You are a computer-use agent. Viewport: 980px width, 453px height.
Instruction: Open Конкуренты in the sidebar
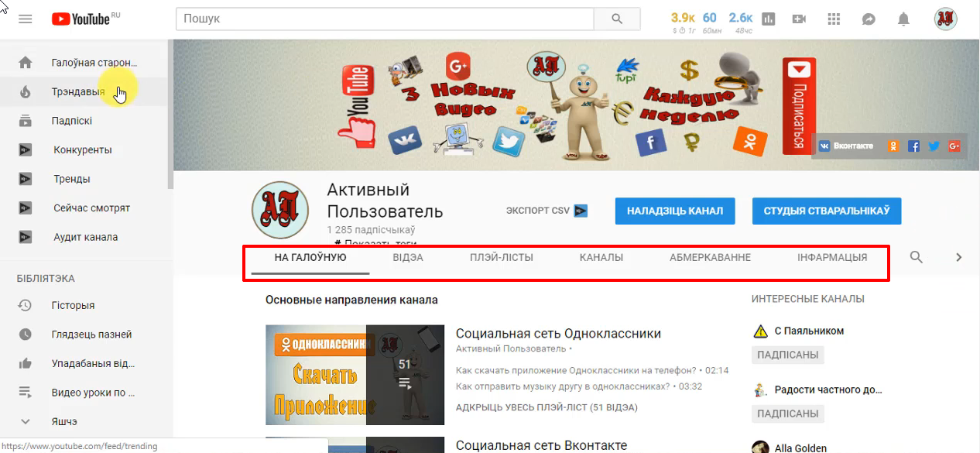click(x=84, y=150)
